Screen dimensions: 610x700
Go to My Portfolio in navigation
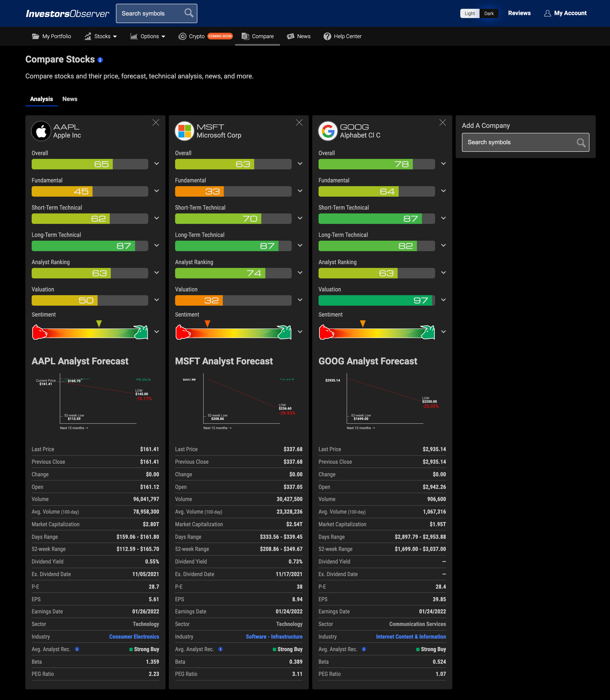[x=52, y=36]
